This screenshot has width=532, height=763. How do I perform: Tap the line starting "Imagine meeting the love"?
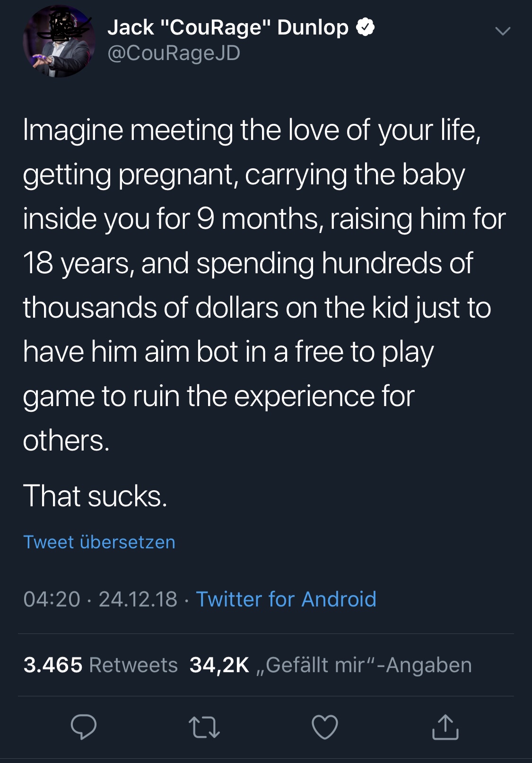coord(252,130)
